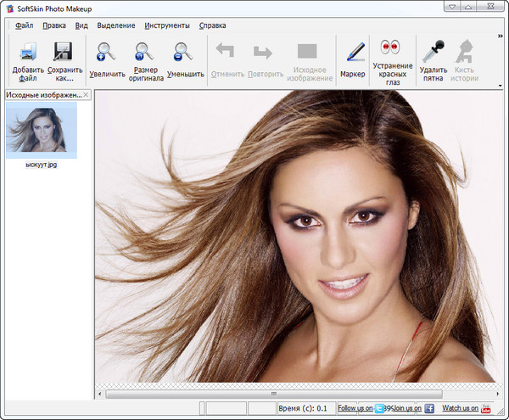Select the ыскуут.jpg thumbnail
The height and width of the screenshot is (420, 509).
coord(41,130)
